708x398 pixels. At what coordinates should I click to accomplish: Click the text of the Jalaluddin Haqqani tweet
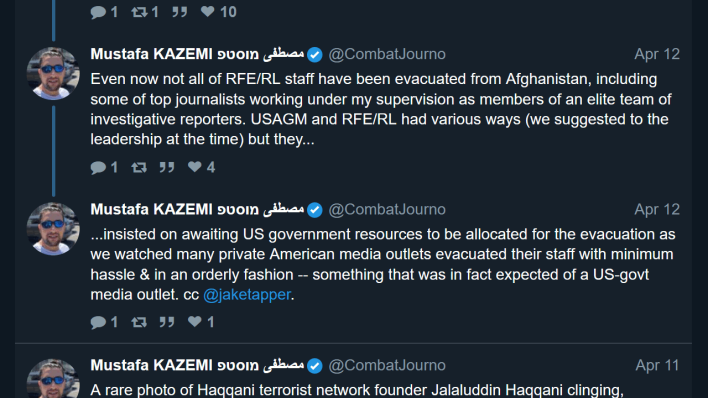tap(357, 390)
